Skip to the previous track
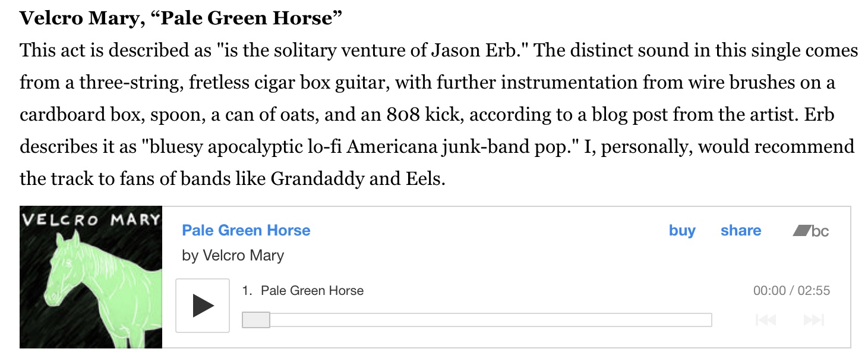 tap(766, 320)
